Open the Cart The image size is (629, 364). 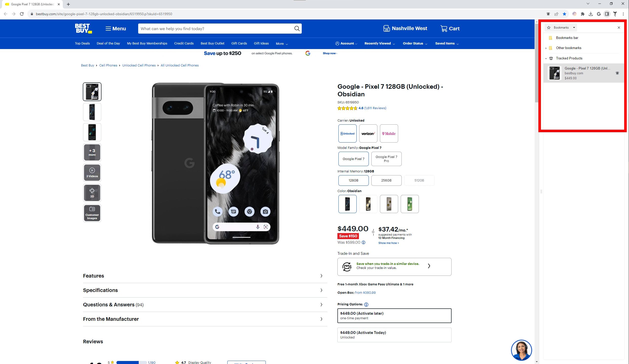click(x=450, y=29)
